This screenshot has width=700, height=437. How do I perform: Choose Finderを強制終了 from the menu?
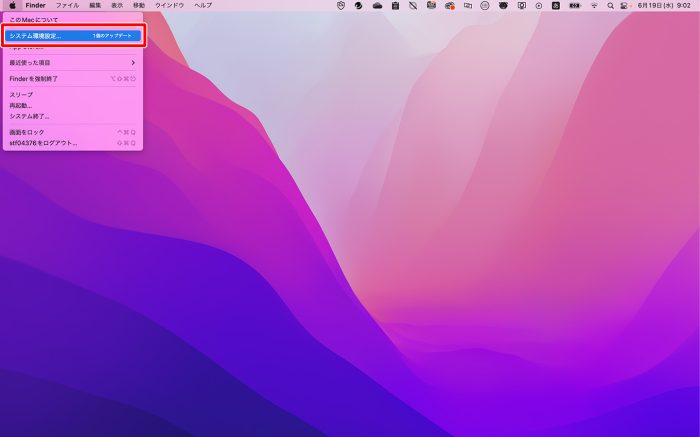[35, 78]
